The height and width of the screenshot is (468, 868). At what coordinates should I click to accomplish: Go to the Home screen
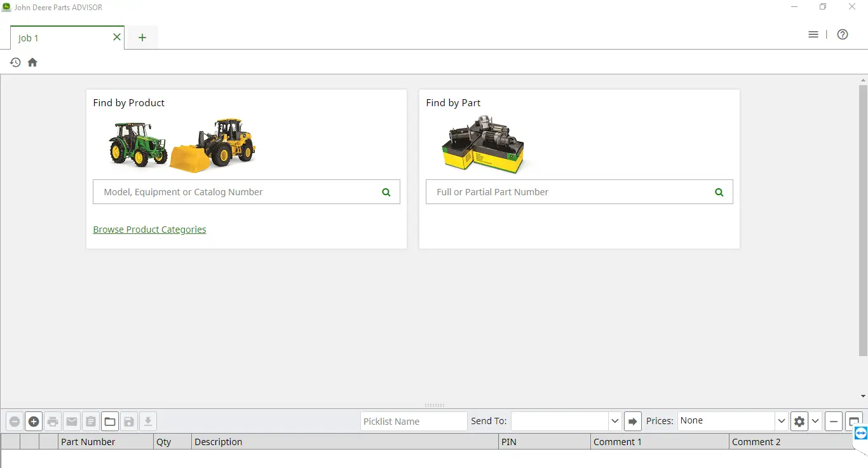32,62
